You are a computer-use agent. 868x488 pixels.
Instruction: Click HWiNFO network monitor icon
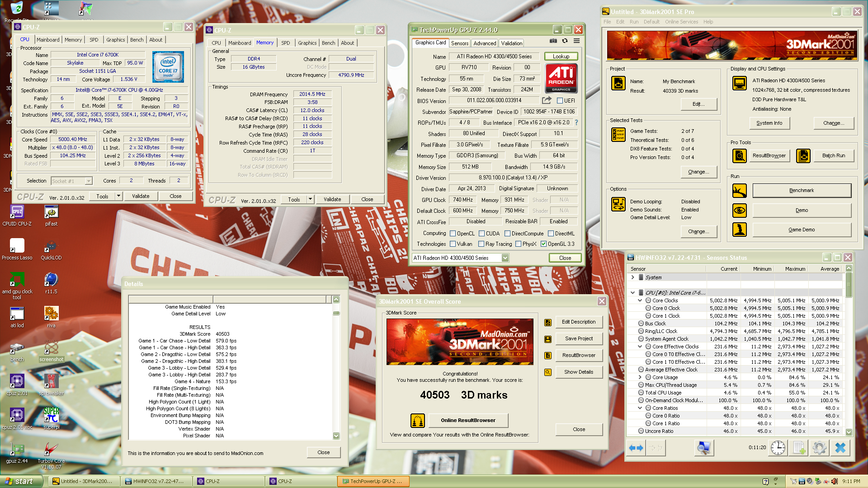(703, 448)
